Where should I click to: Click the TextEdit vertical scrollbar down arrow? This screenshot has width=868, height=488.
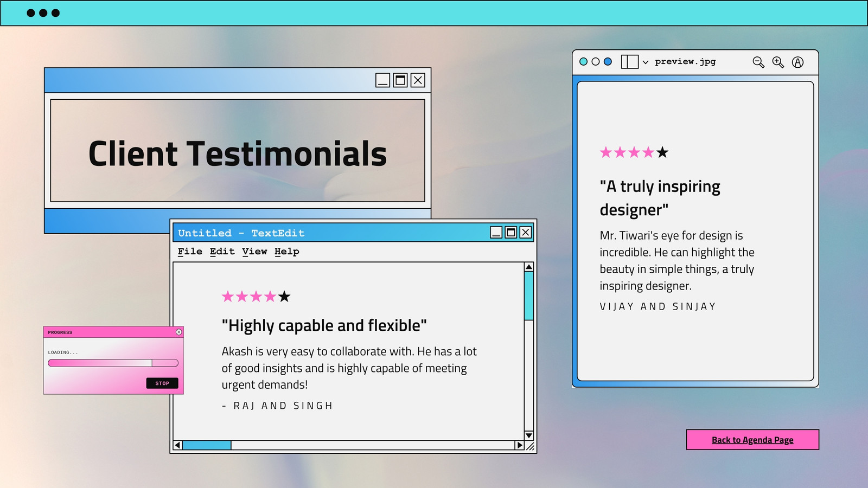[529, 435]
